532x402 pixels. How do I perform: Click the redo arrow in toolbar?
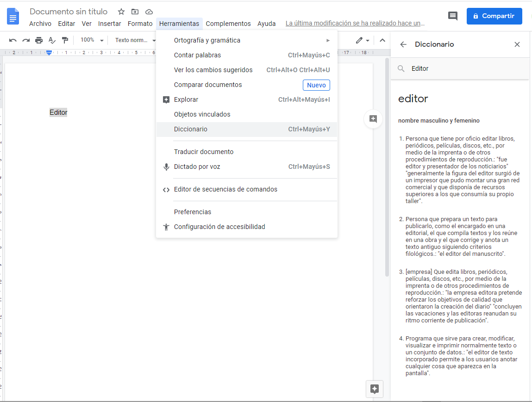(26, 40)
